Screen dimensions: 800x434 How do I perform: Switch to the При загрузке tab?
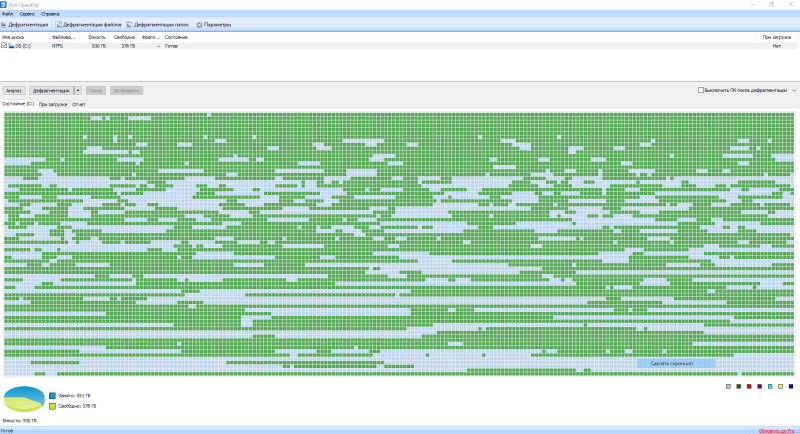pos(53,104)
